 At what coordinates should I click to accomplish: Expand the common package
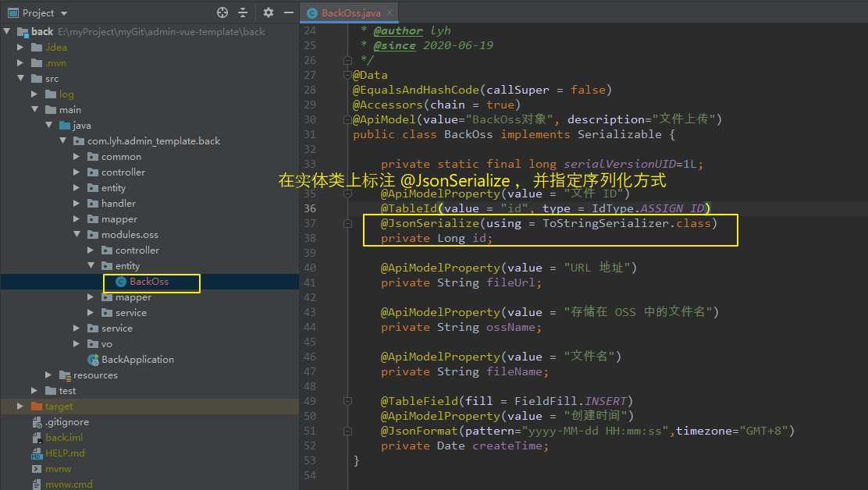[76, 157]
